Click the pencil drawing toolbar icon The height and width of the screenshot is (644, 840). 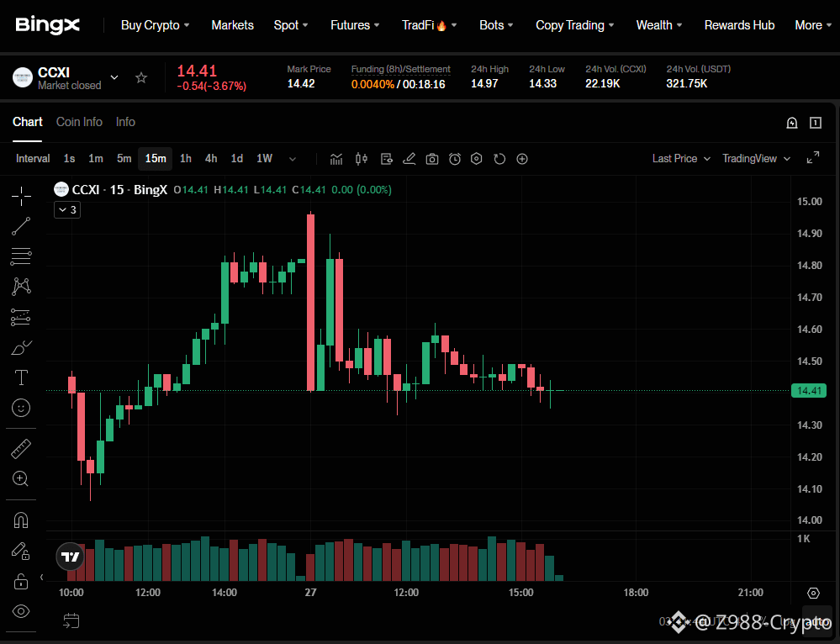[x=409, y=159]
